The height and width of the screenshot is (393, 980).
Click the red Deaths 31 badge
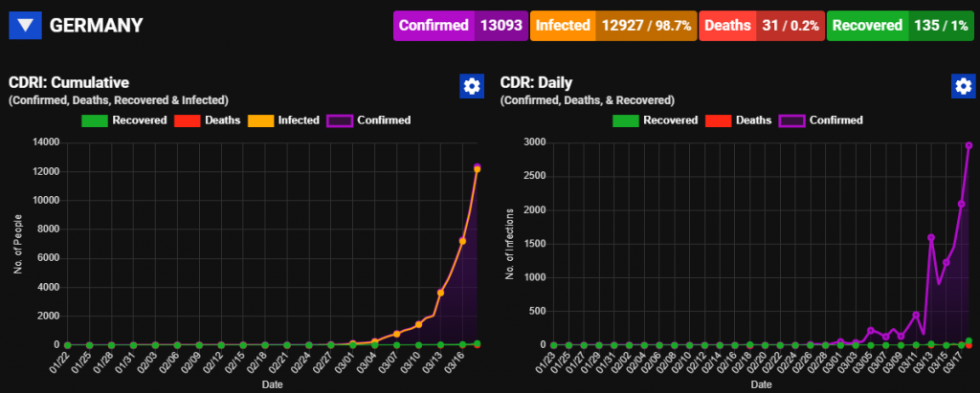click(x=761, y=26)
